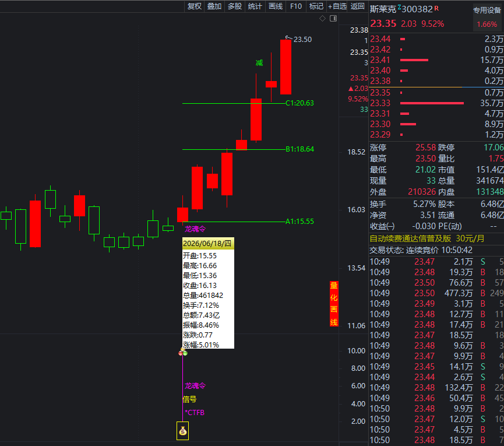Add stock via +自选 button
504x446 pixels.
coord(337,6)
